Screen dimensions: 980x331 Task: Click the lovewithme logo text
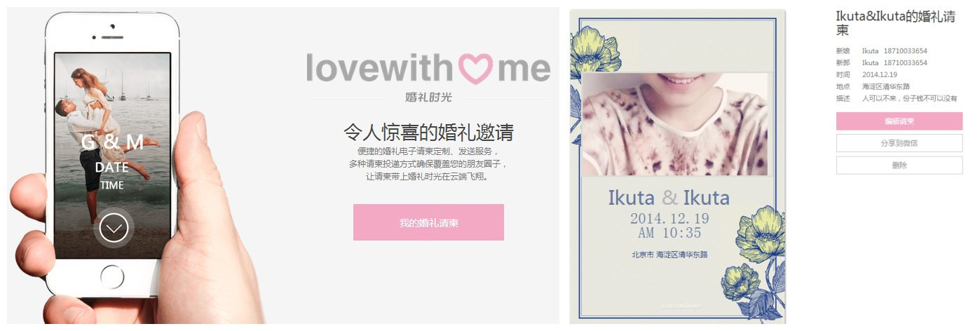[428, 68]
